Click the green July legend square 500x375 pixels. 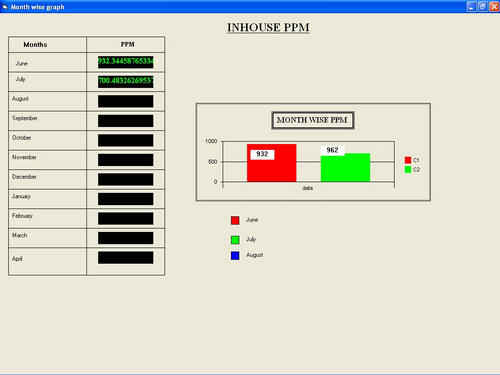235,240
